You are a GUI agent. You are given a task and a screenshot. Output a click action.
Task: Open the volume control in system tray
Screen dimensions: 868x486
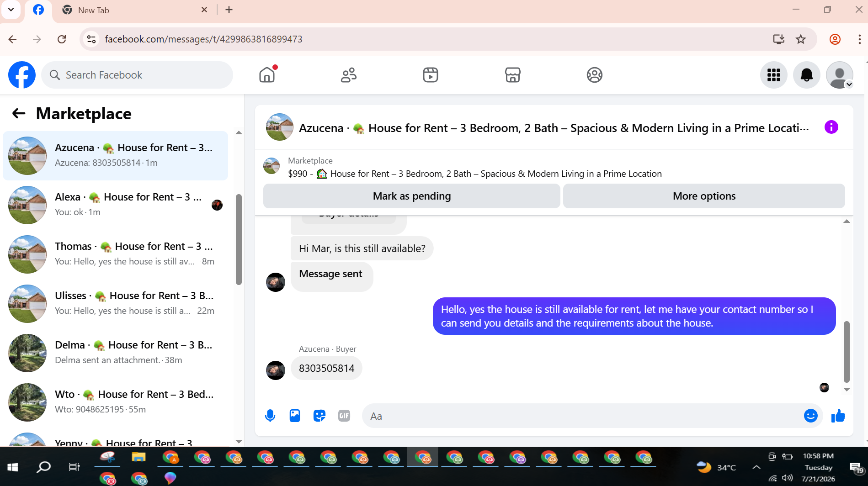coord(787,478)
